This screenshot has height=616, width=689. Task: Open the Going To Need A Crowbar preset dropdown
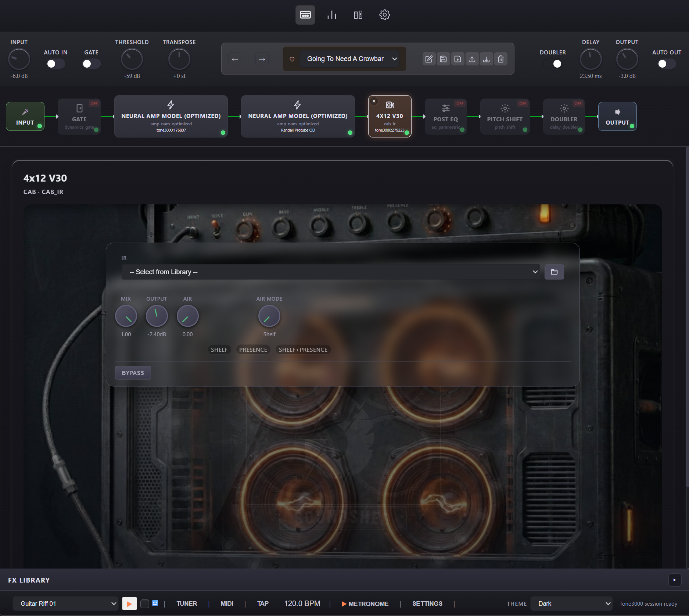349,59
